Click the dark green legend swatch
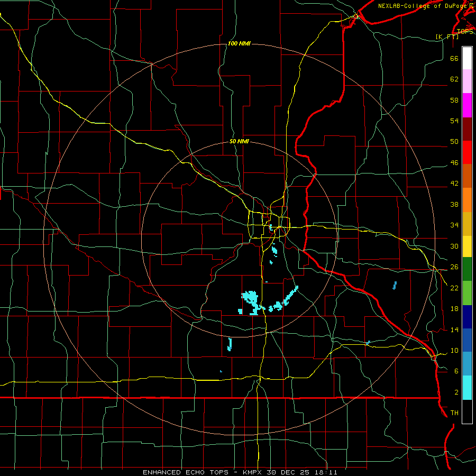The height and width of the screenshot is (476, 476). (467, 269)
